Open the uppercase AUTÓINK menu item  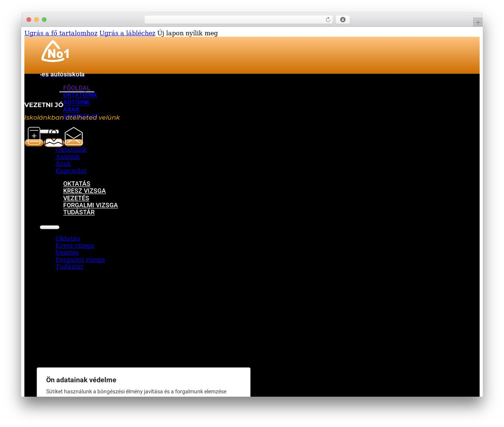[76, 102]
